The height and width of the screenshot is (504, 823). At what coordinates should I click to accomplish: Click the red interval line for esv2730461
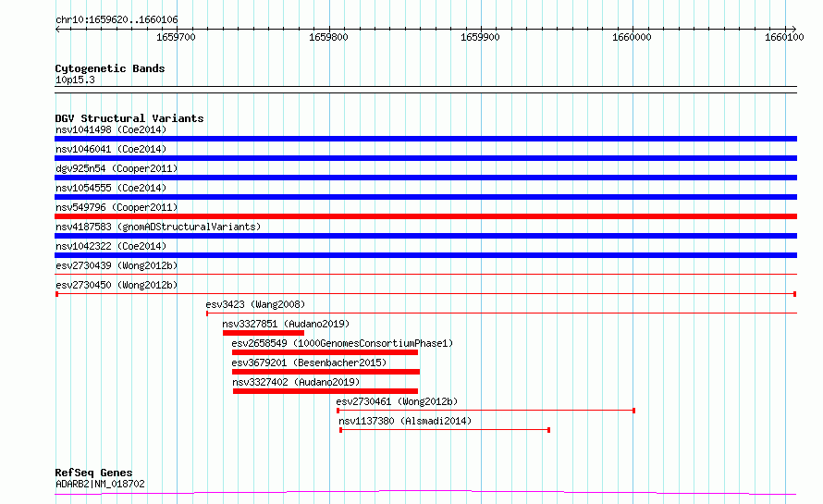pos(486,411)
